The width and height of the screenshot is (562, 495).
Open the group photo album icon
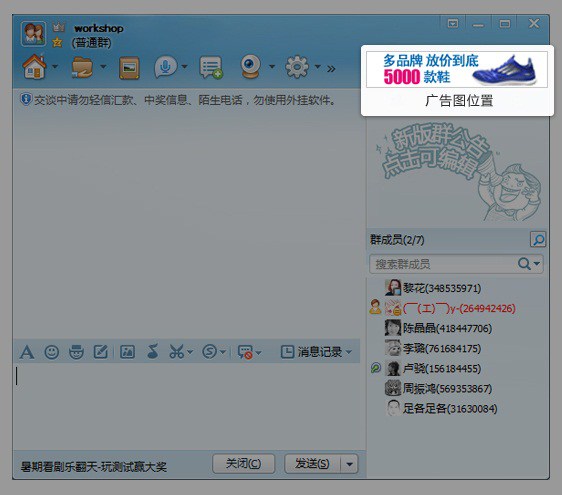tap(129, 67)
